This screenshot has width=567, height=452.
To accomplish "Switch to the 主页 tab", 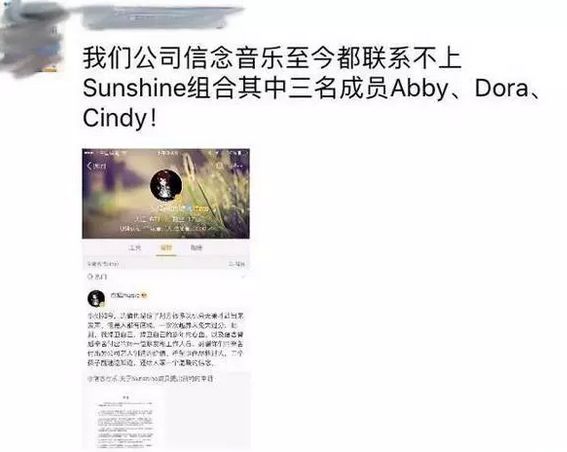I will click(x=135, y=248).
